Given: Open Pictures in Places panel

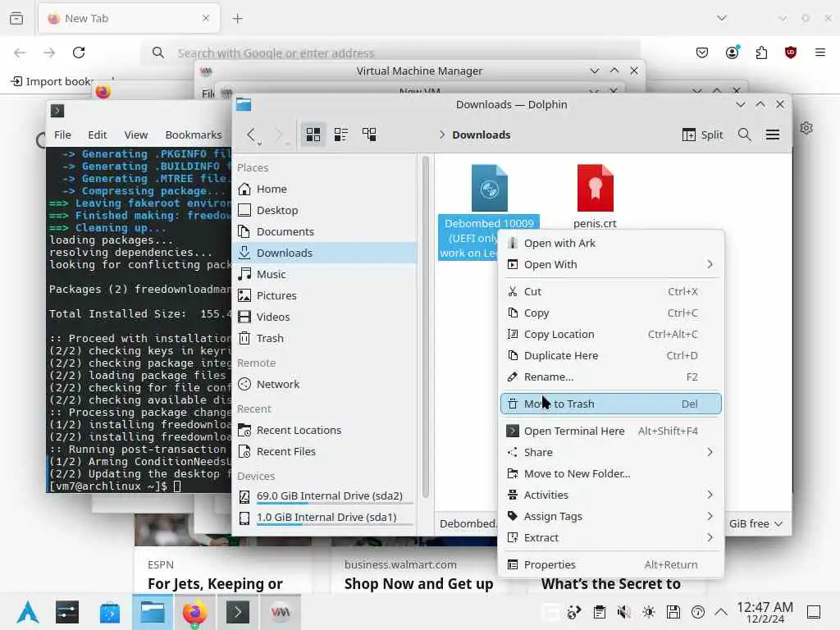Looking at the screenshot, I should (325, 295).
